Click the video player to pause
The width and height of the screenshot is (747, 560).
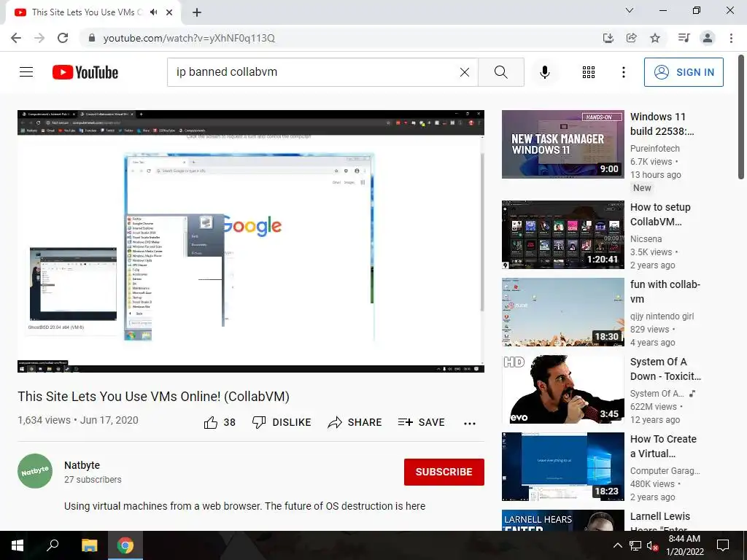(251, 241)
